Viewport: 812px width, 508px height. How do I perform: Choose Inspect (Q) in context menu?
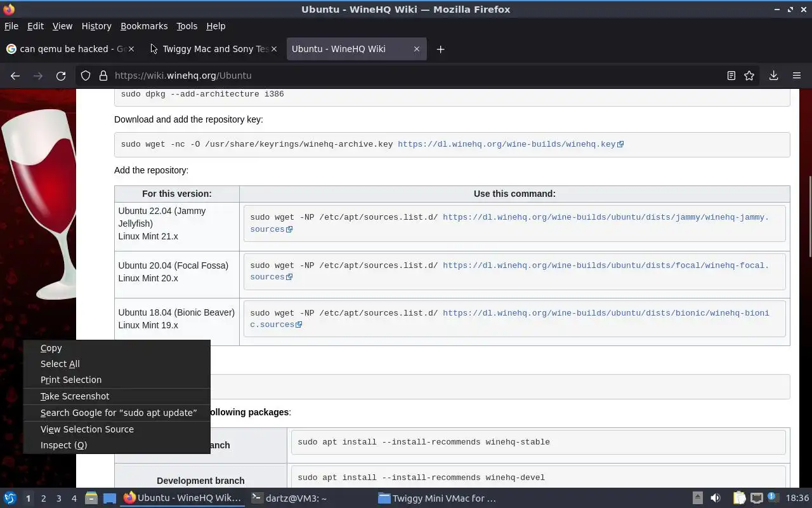tap(117, 445)
